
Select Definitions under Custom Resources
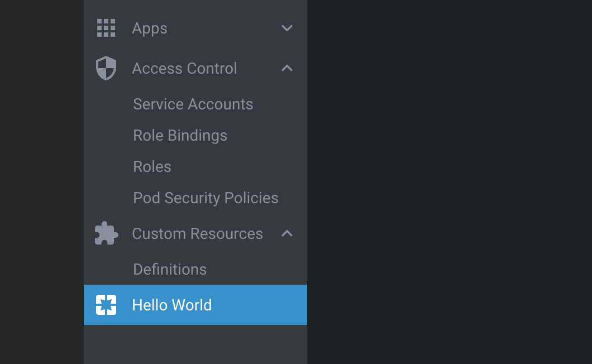coord(170,269)
